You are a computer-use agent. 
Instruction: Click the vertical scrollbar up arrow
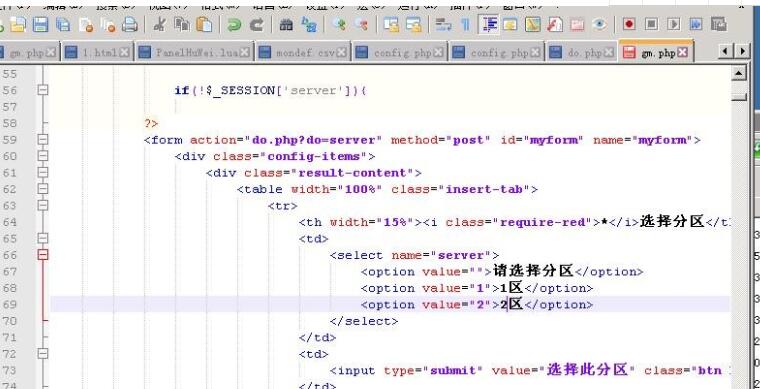(x=739, y=74)
